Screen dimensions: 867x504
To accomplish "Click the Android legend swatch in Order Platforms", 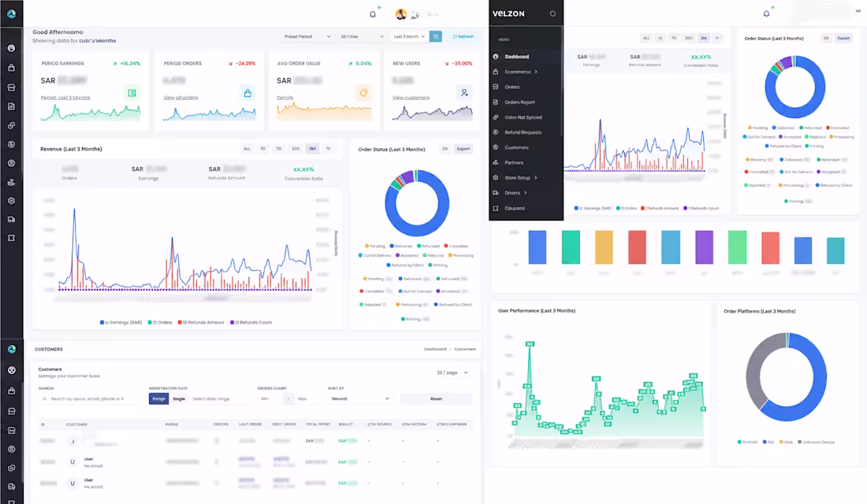I will [739, 442].
